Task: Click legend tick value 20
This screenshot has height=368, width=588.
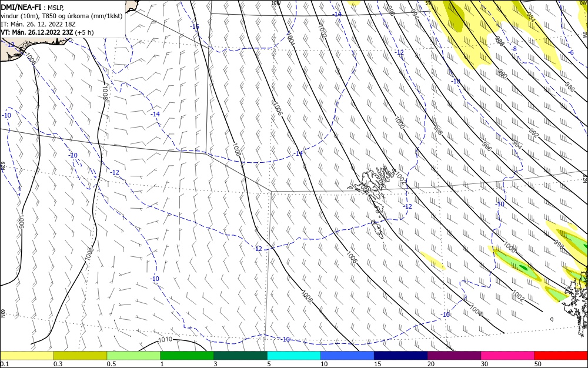Action: 431,364
